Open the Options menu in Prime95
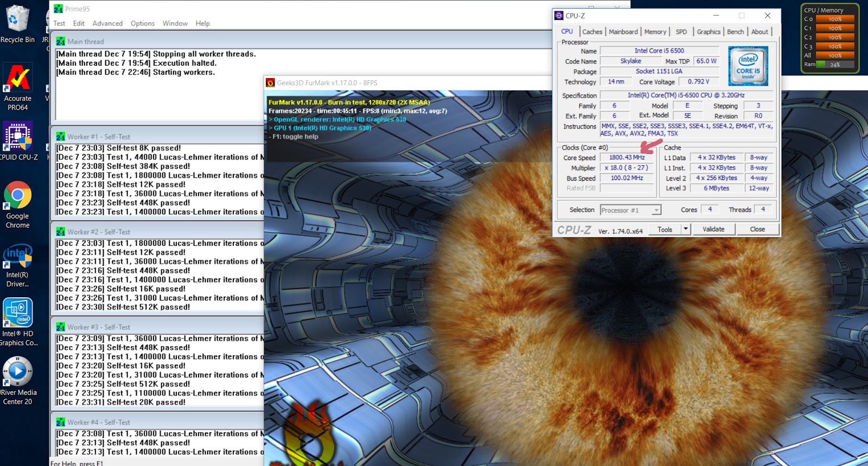This screenshot has height=466, width=868. point(143,23)
